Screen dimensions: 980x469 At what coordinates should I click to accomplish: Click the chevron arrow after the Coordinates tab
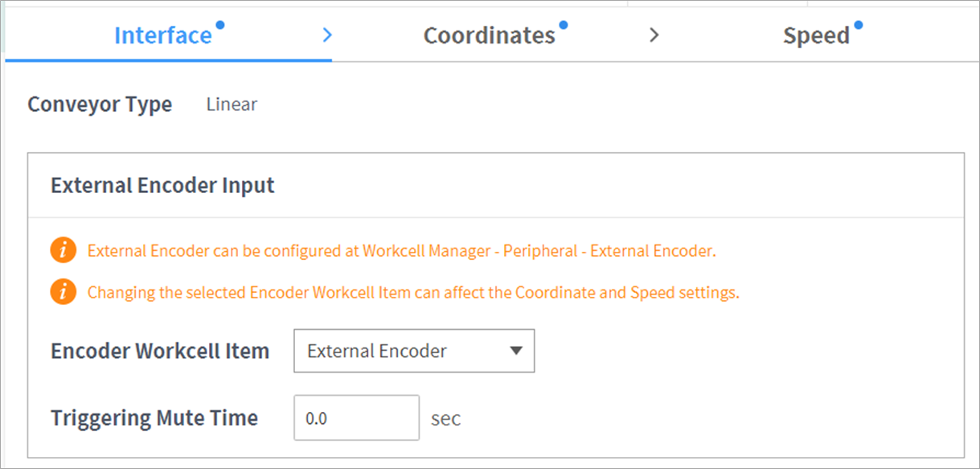coord(654,35)
